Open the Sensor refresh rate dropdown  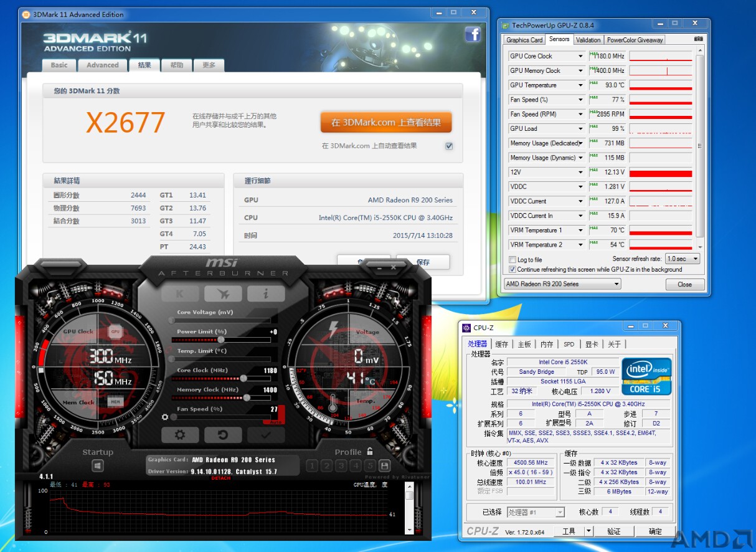click(x=683, y=259)
